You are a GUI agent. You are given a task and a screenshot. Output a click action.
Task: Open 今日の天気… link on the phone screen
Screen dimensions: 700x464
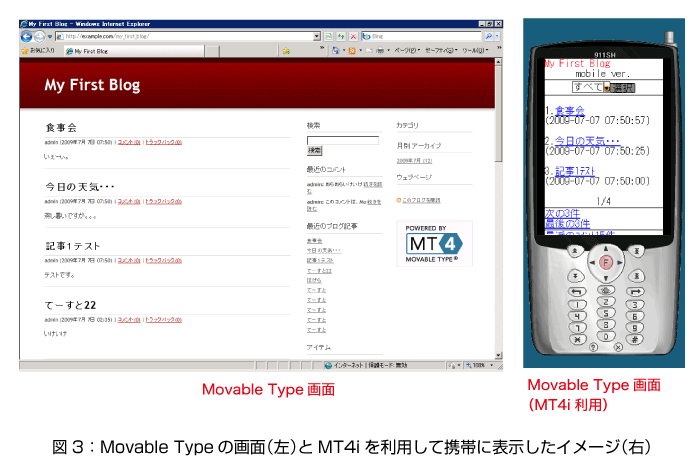(x=587, y=141)
